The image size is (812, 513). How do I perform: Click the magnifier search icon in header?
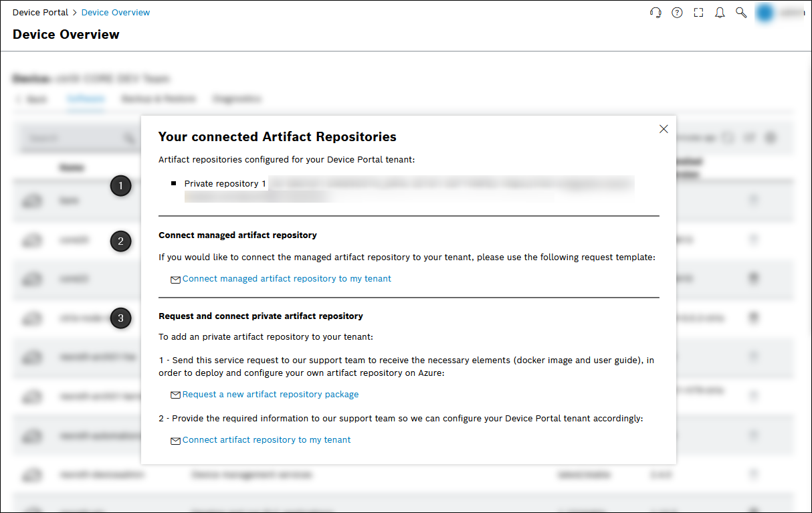coord(741,13)
